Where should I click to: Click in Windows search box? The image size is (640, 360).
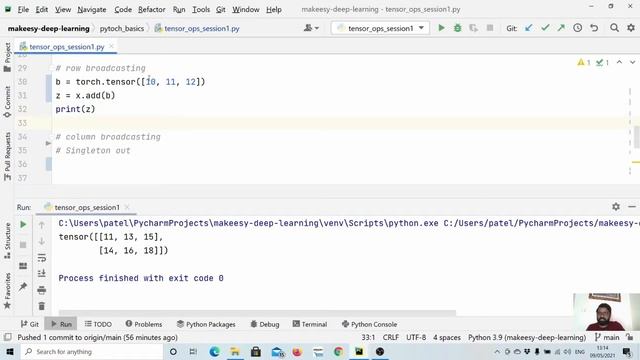92,351
